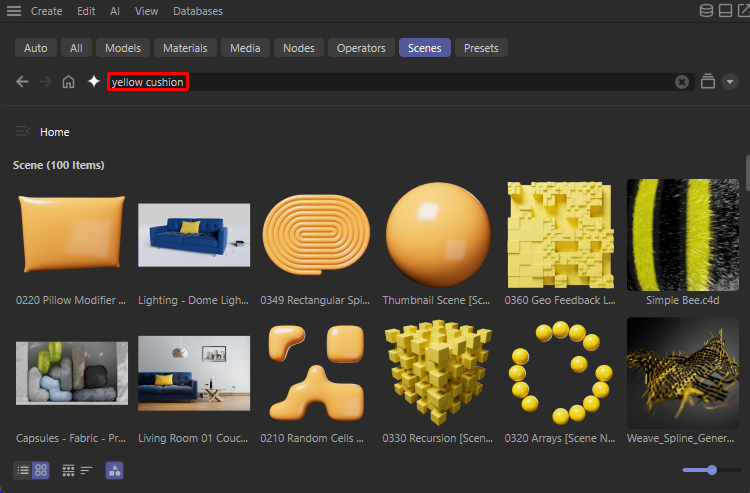Select the Models filter tab
The width and height of the screenshot is (750, 493).
pos(123,48)
